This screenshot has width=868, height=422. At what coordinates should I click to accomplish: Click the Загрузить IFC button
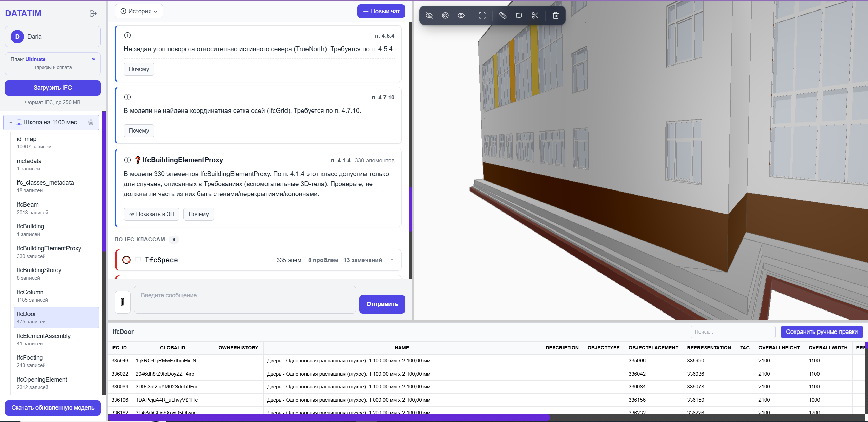(x=53, y=88)
